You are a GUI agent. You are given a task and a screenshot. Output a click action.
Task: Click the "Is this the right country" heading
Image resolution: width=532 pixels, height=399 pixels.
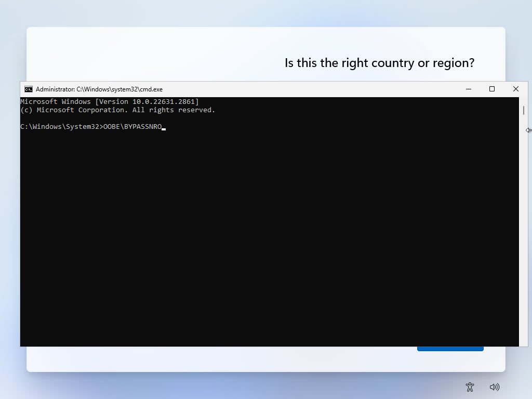379,63
